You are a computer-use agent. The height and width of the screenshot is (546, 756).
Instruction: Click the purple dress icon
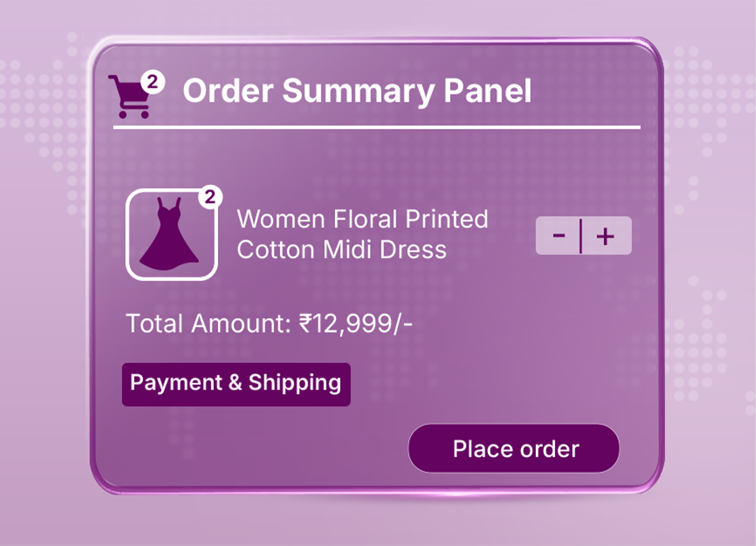[169, 234]
